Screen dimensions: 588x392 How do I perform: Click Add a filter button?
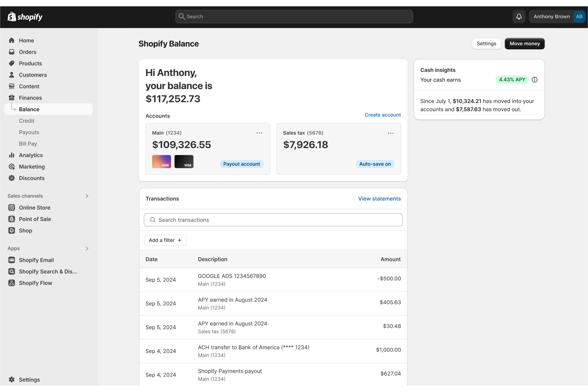165,240
